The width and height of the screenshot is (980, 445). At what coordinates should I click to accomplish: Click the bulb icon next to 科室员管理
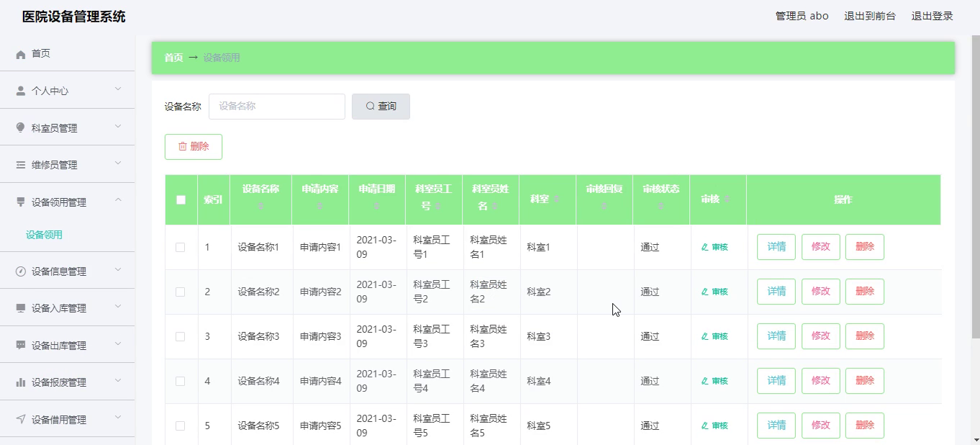[21, 127]
